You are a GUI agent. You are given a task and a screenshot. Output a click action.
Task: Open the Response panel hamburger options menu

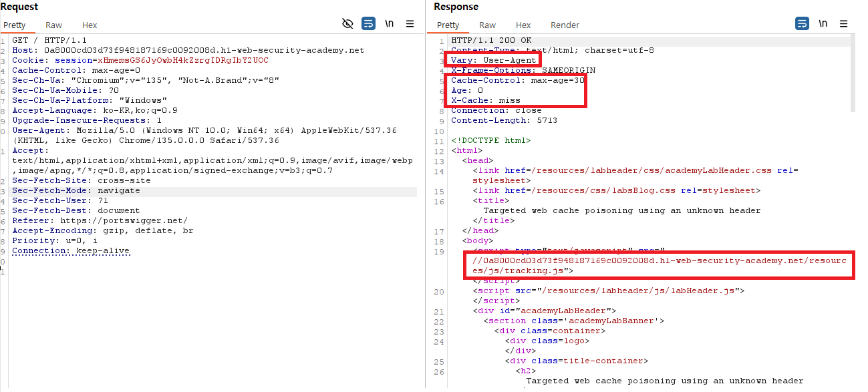click(844, 24)
